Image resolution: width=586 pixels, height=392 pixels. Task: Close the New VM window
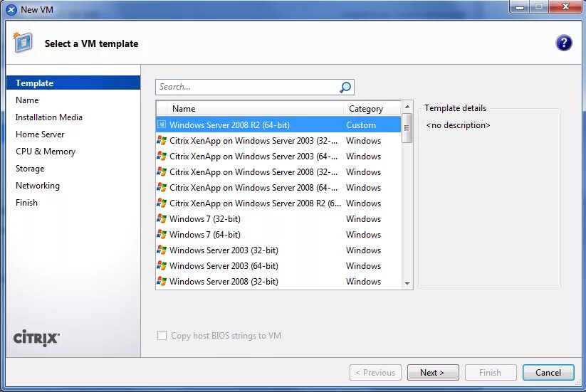coord(565,6)
